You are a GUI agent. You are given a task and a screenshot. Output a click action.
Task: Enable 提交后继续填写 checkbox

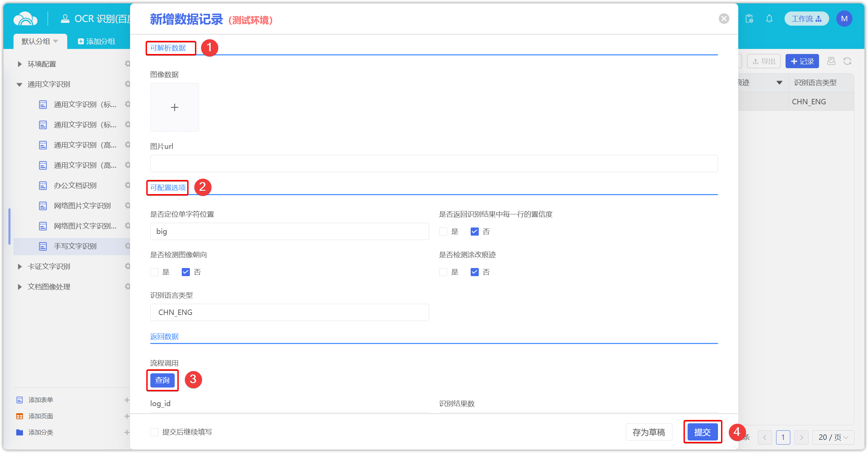(x=154, y=432)
